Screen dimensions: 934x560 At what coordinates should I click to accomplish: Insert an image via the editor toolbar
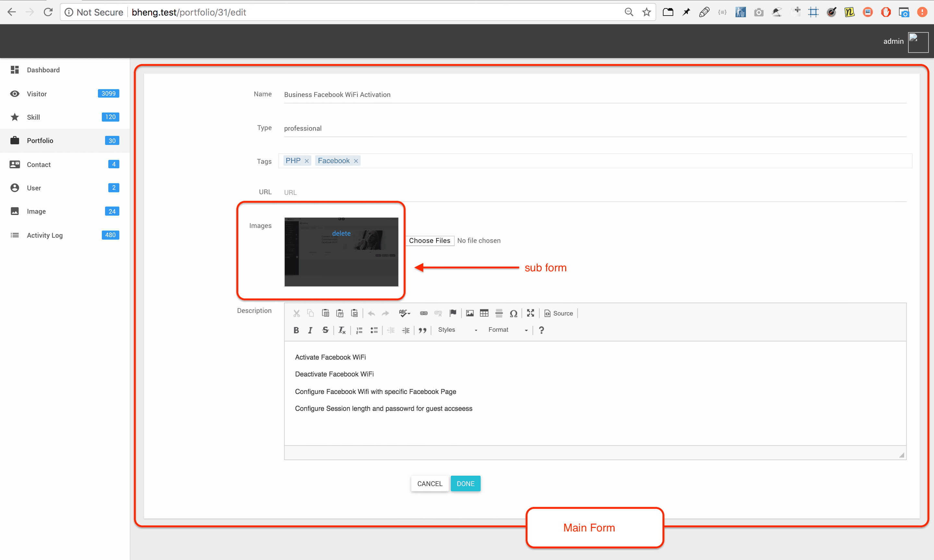[470, 313]
